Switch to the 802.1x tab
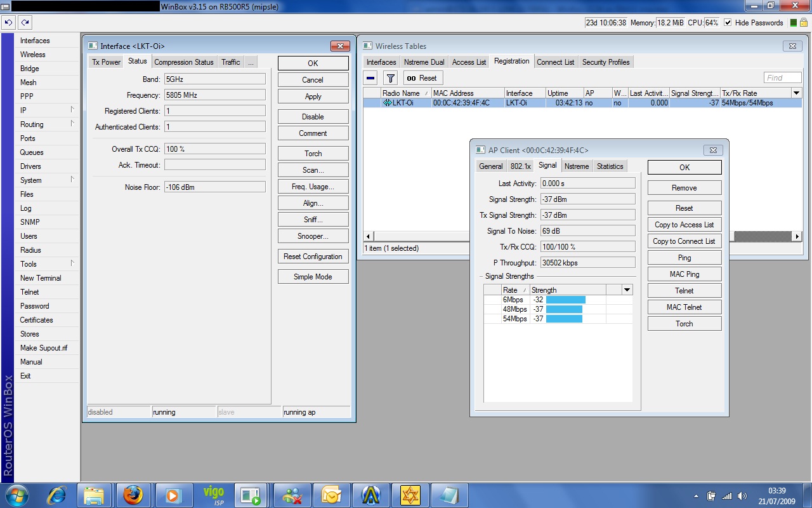This screenshot has width=812, height=508. point(520,166)
